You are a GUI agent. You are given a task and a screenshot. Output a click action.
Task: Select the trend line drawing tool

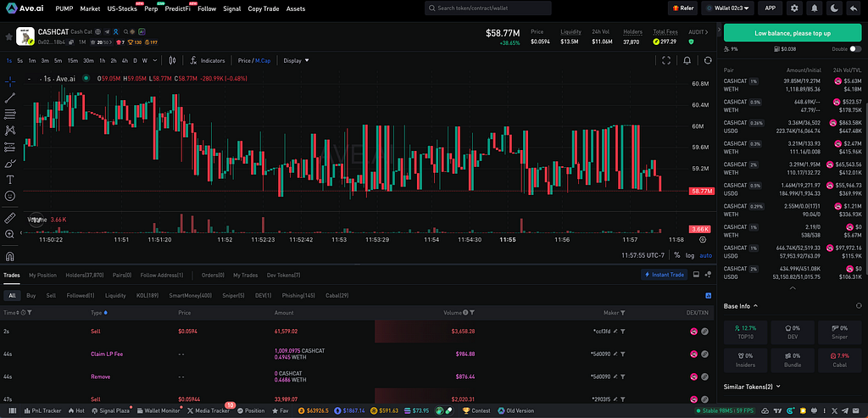10,98
